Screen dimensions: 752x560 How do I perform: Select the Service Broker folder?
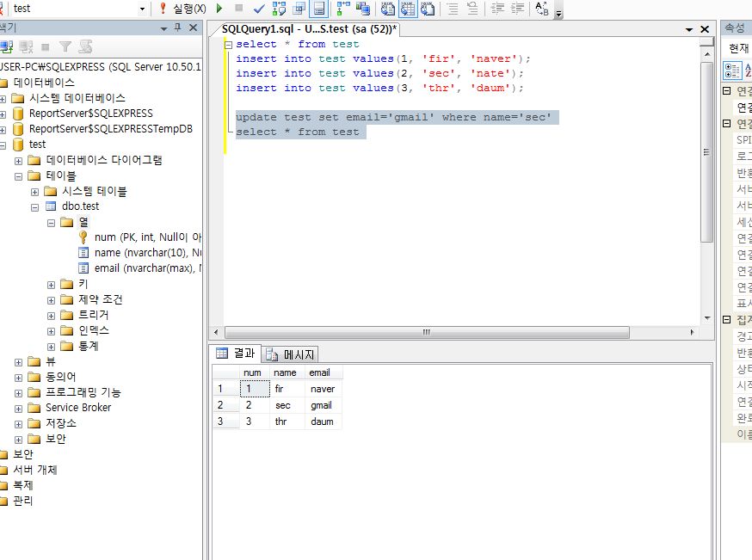[x=78, y=408]
